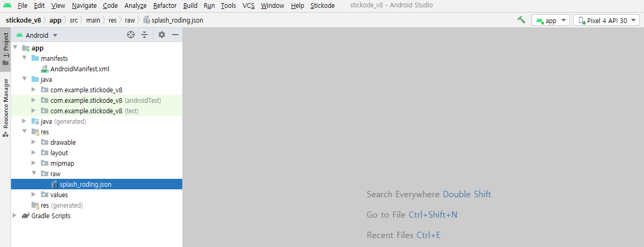The width and height of the screenshot is (644, 247).
Task: Expand the layout folder arrow
Action: 34,153
